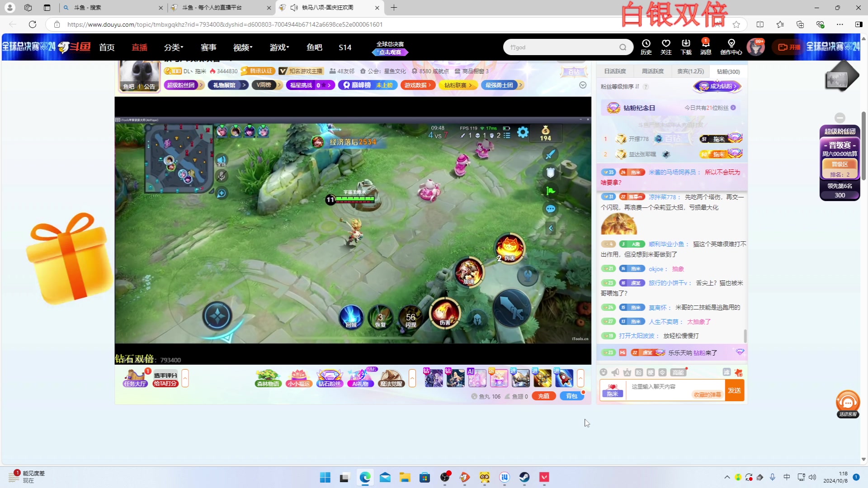Image resolution: width=868 pixels, height=488 pixels.
Task: Expand gift list arrow beside rocket gift
Action: [x=580, y=378]
